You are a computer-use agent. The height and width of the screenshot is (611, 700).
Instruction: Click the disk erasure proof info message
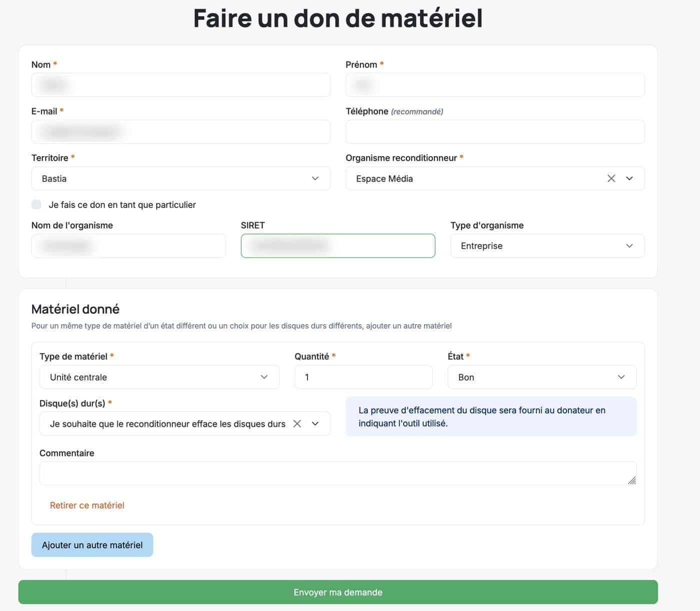491,416
